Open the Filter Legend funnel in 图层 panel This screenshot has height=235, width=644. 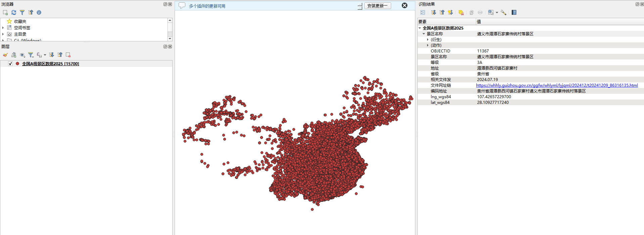click(31, 55)
